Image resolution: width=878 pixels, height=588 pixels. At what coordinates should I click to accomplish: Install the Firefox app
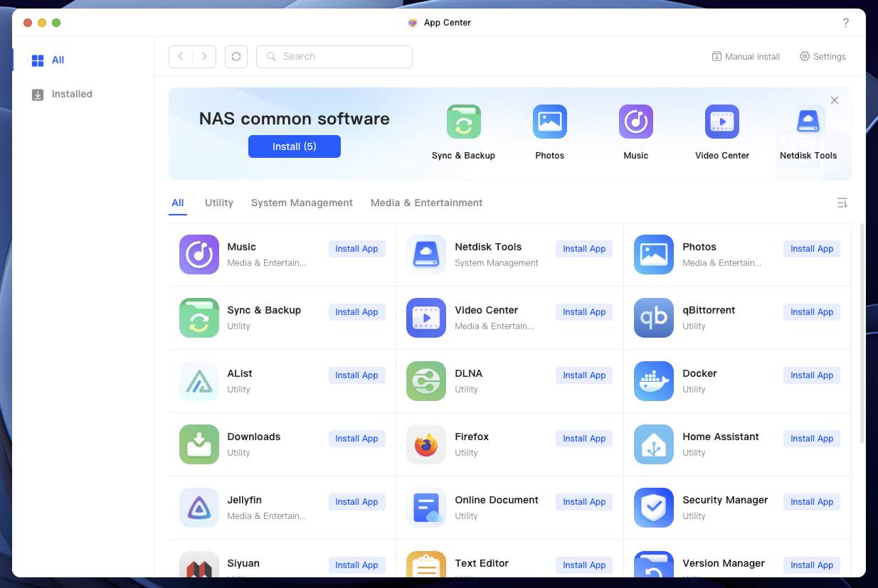(584, 439)
